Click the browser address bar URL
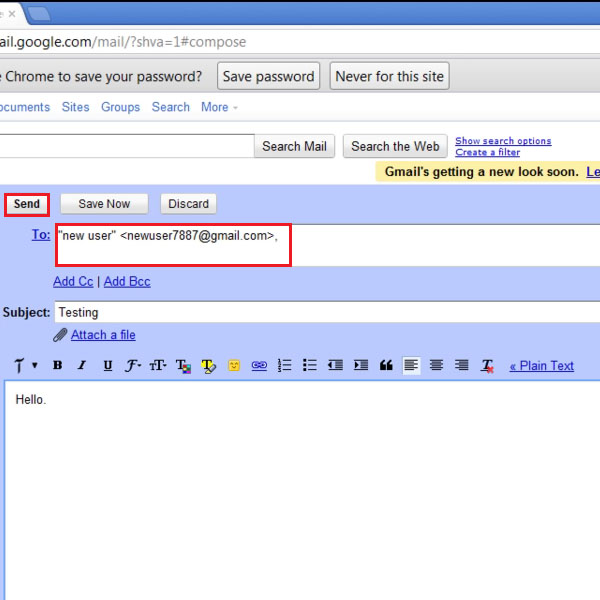 tap(123, 42)
